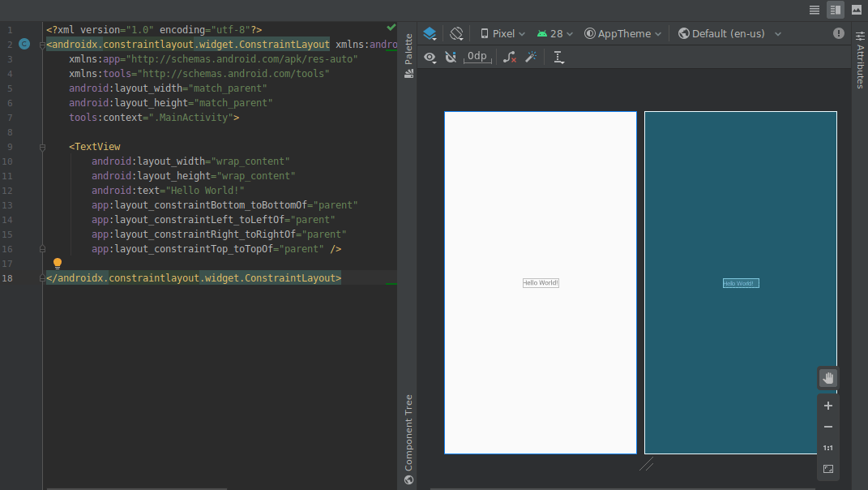The image size is (868, 490).
Task: Click the orientation rotate icon
Action: click(x=455, y=33)
